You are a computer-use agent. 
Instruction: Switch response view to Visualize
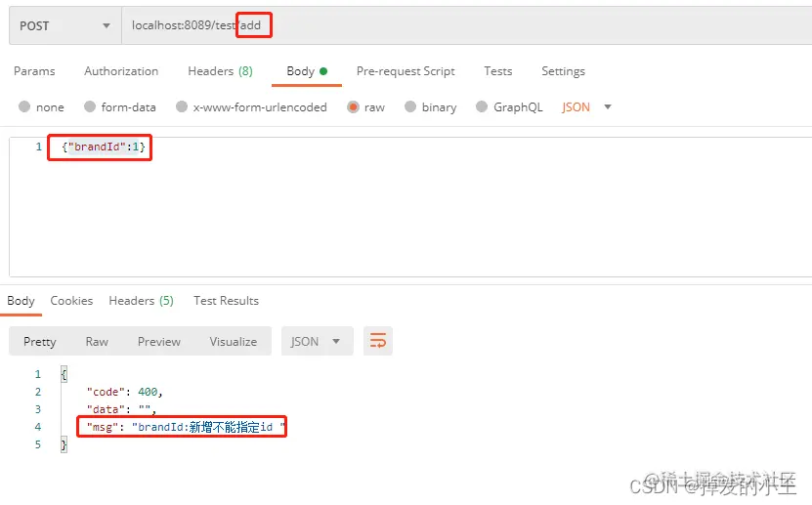pyautogui.click(x=233, y=342)
